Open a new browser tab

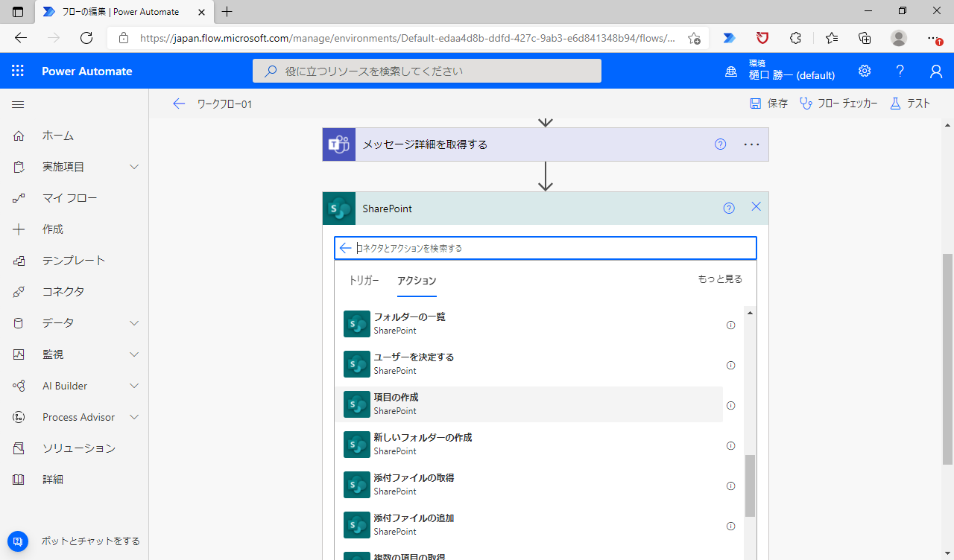[x=227, y=11]
